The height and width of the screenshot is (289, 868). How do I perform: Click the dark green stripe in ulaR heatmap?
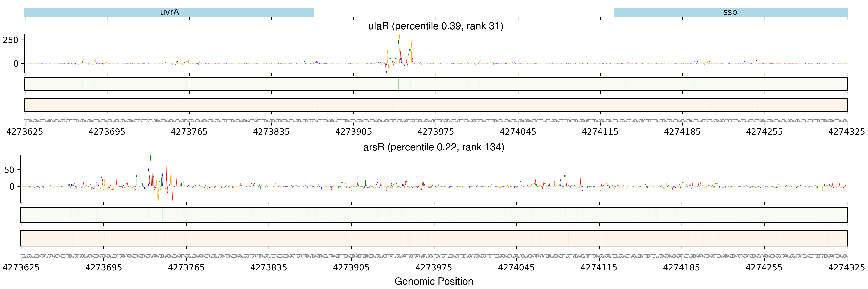(398, 84)
